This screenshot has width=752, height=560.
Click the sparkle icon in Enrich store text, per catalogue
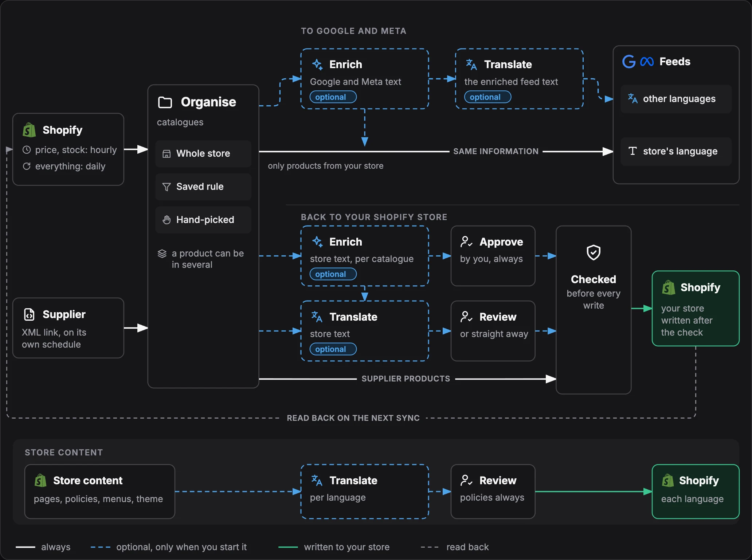click(x=317, y=242)
